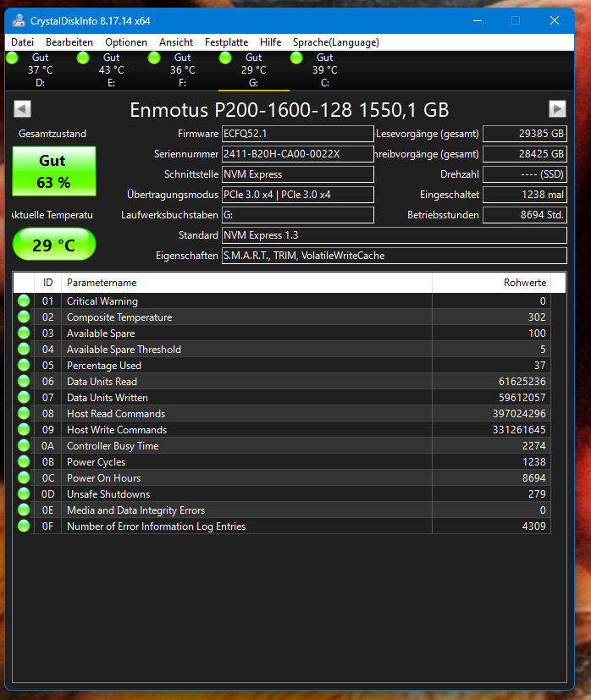Click raw value 397024296
The height and width of the screenshot is (700, 591).
[519, 413]
